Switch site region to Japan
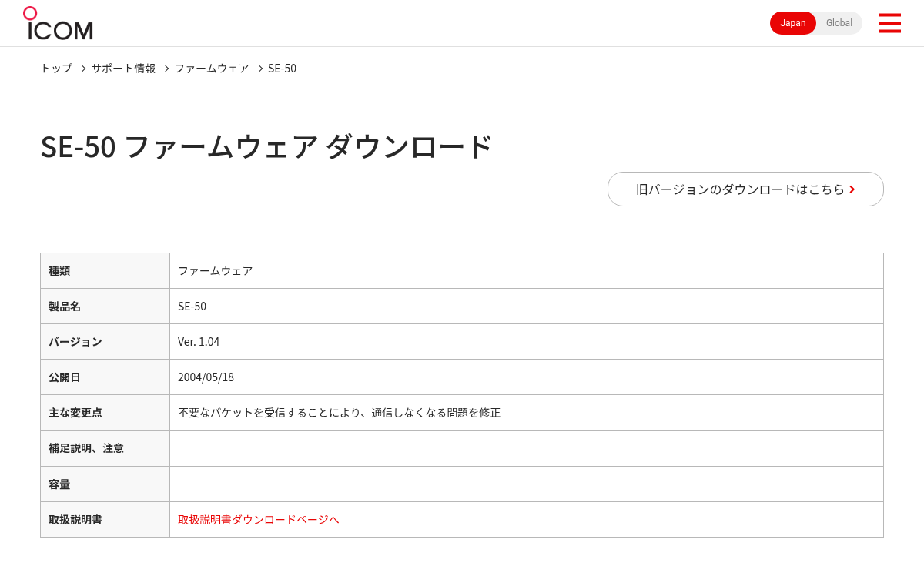 (793, 23)
